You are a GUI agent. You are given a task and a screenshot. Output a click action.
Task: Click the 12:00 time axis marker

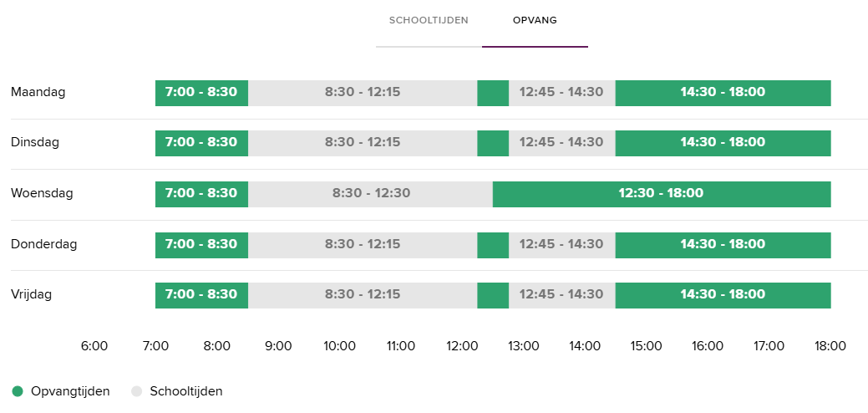coord(462,346)
